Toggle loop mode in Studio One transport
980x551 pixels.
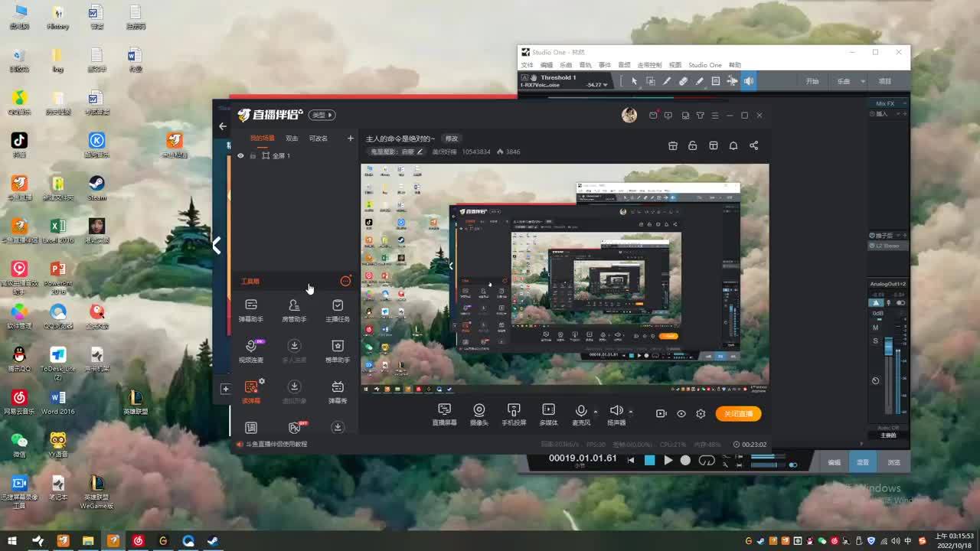707,460
